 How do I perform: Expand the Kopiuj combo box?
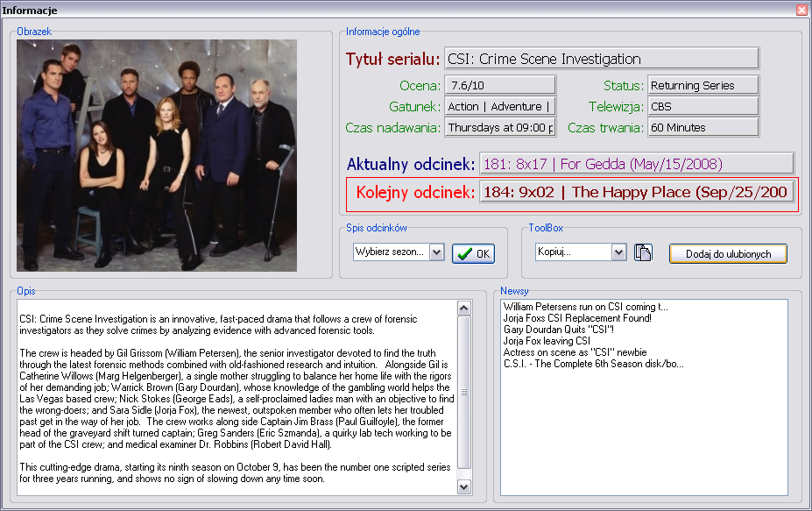click(x=618, y=252)
